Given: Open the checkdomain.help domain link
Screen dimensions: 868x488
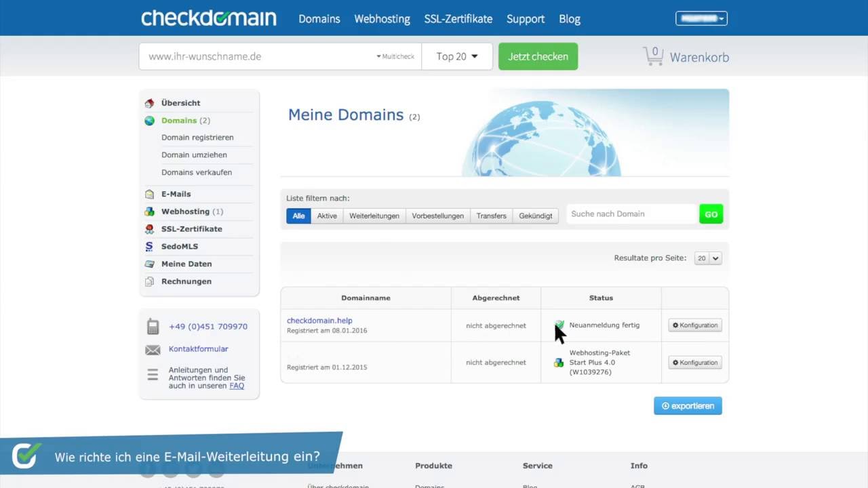Looking at the screenshot, I should click(319, 321).
